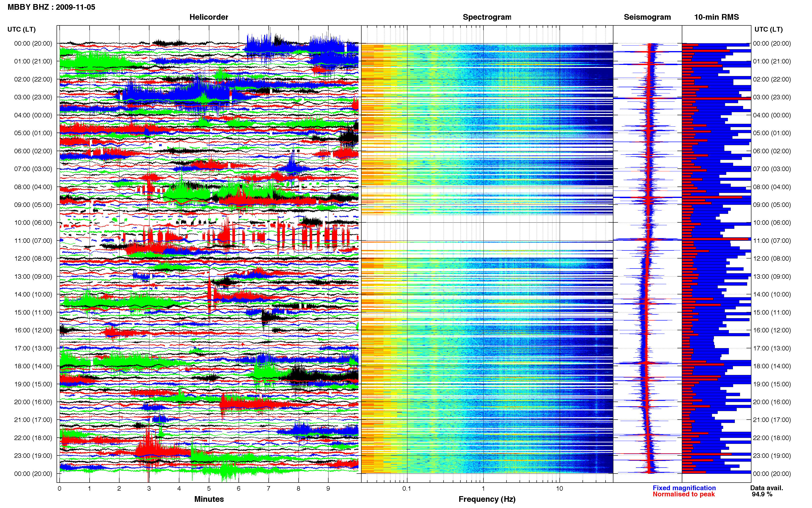Click the '94.9 %' data availability value

[x=762, y=494]
